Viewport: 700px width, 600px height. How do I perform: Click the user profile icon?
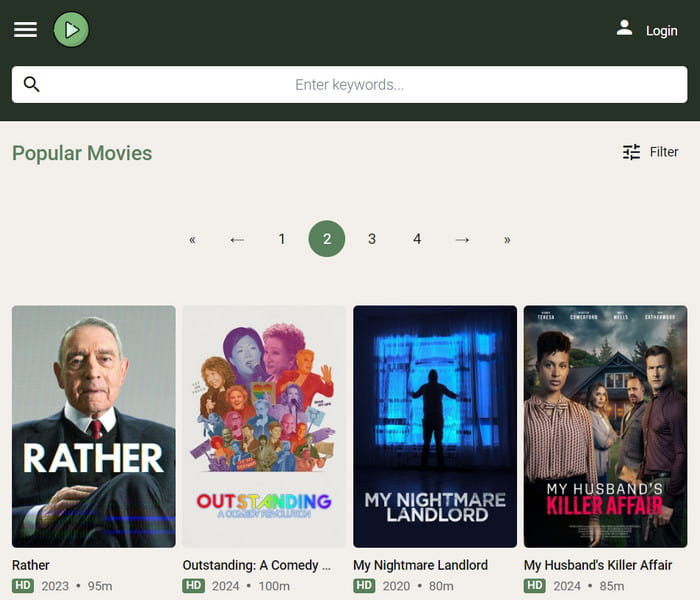624,28
